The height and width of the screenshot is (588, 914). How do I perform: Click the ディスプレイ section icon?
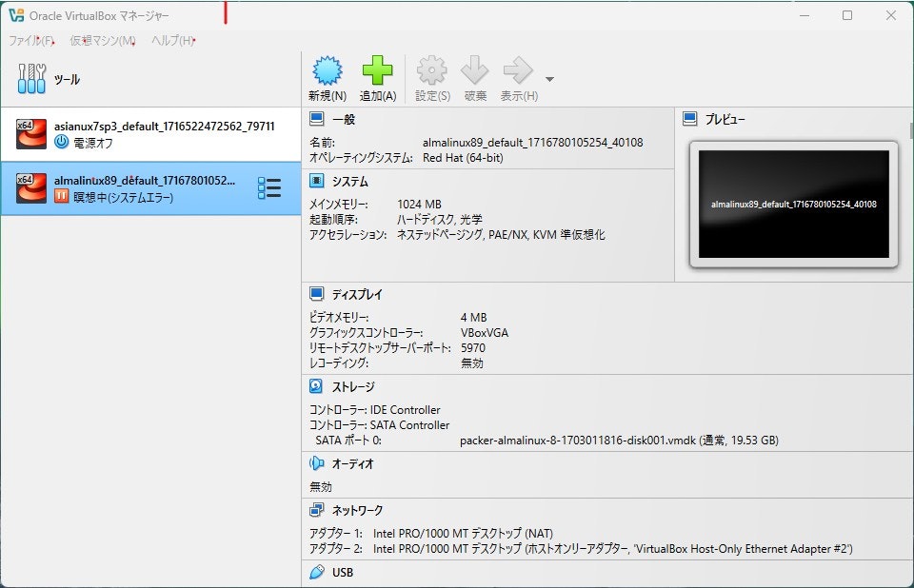(x=314, y=294)
